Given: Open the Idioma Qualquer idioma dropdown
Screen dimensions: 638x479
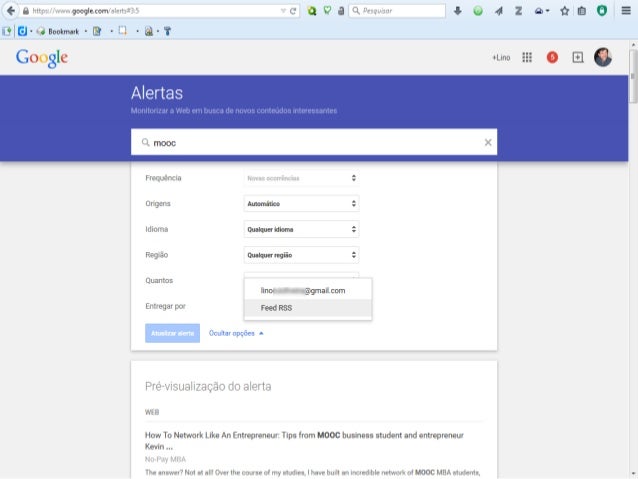Looking at the screenshot, I should coord(301,229).
